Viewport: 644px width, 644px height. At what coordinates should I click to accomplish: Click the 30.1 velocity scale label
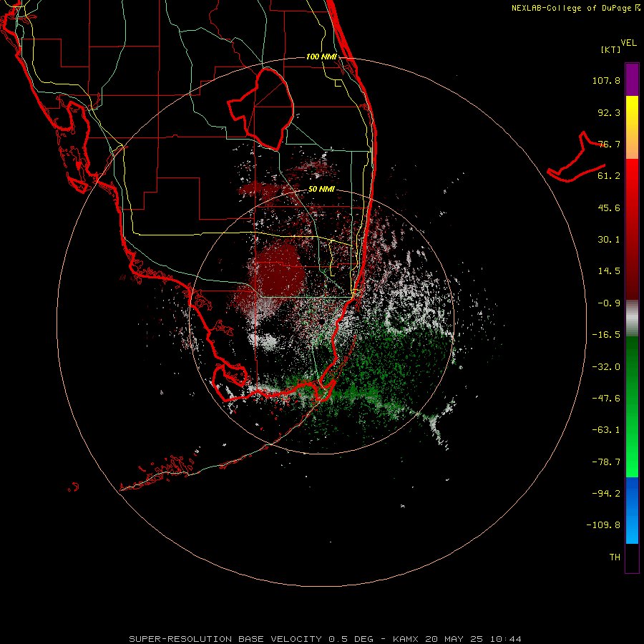point(609,240)
